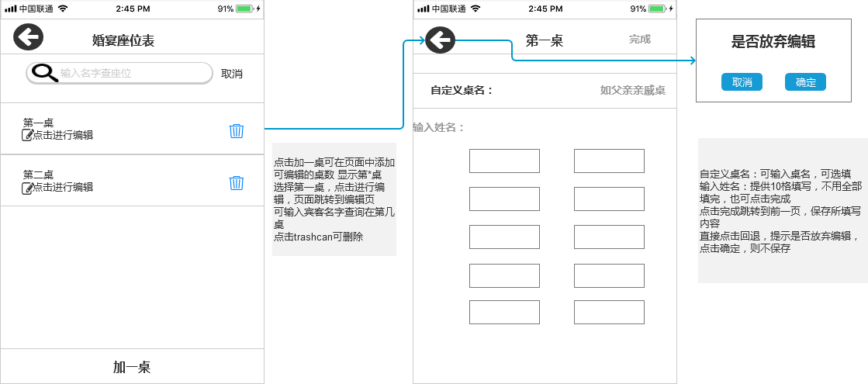Click first row left name box

pyautogui.click(x=504, y=161)
